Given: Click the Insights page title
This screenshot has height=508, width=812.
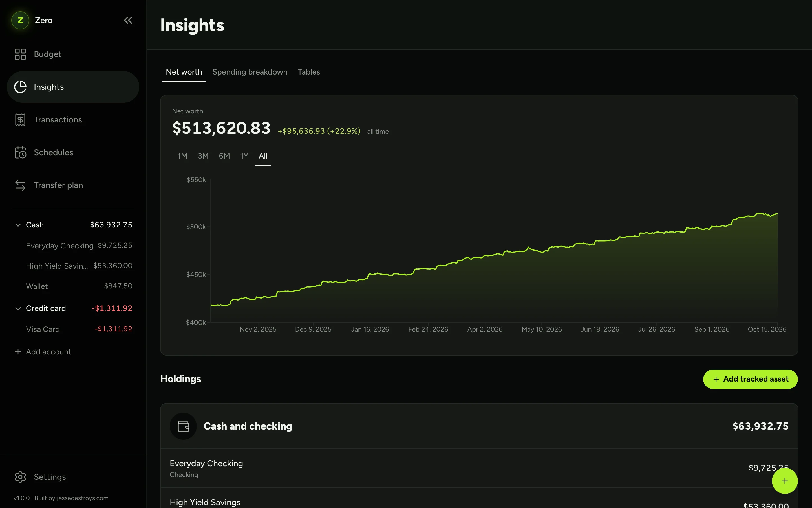Looking at the screenshot, I should coord(192,25).
